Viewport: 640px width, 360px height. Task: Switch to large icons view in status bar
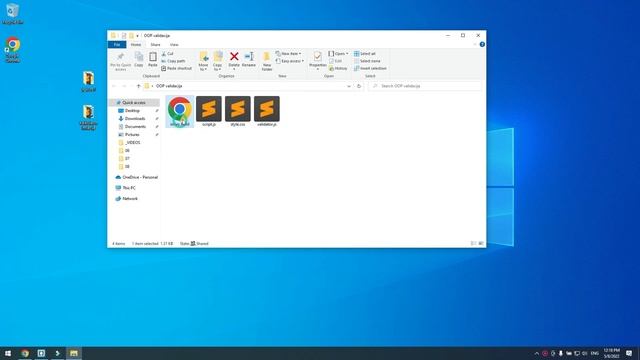pyautogui.click(x=481, y=243)
